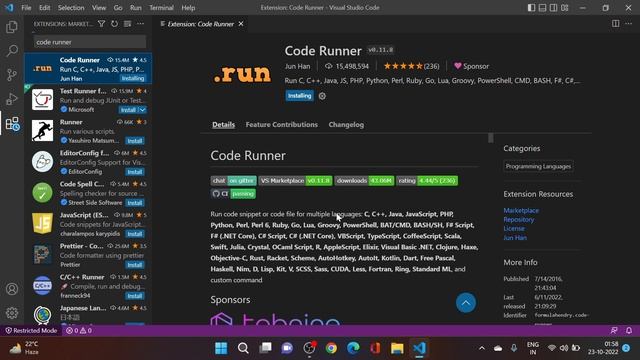Install the Test Runner extension
The width and height of the screenshot is (640, 360).
(128, 110)
